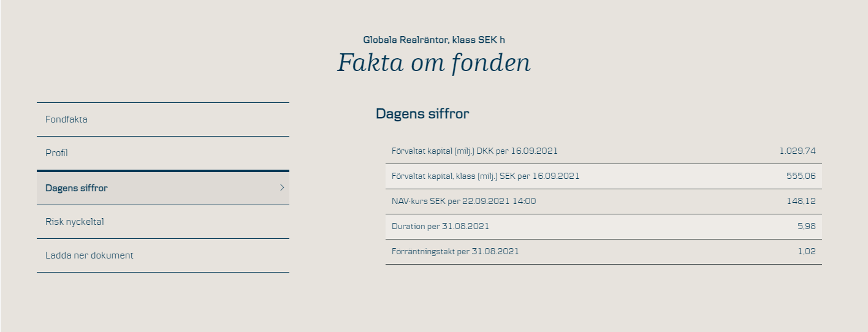Open the Risk nyckeltal section

click(163, 222)
